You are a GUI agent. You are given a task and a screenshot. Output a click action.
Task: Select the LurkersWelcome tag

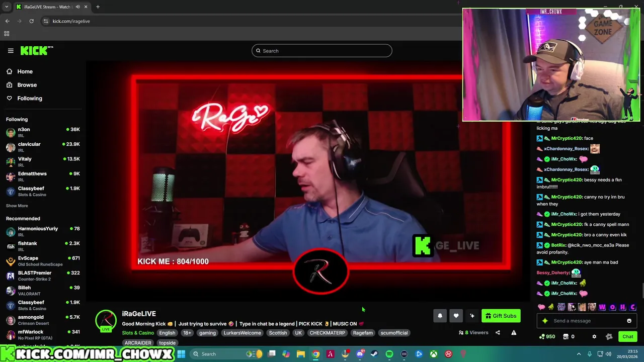click(x=243, y=333)
